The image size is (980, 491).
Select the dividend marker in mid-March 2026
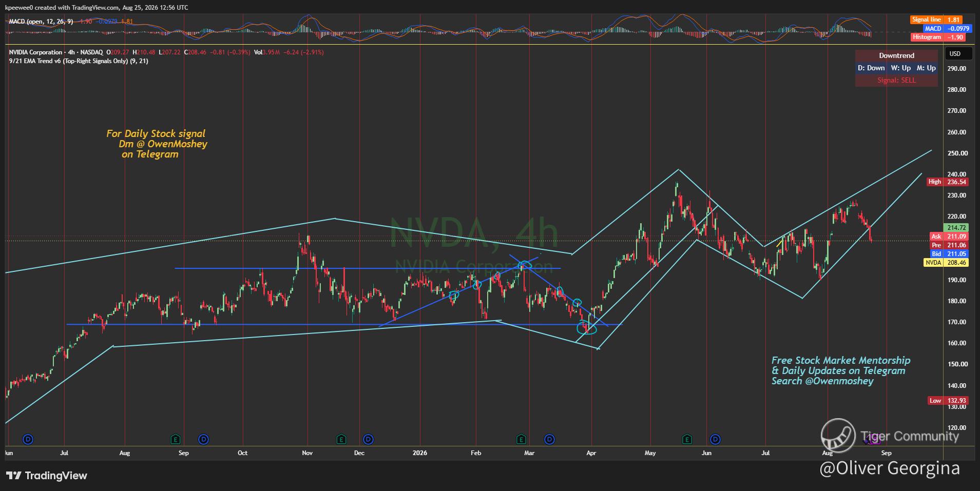(x=550, y=439)
